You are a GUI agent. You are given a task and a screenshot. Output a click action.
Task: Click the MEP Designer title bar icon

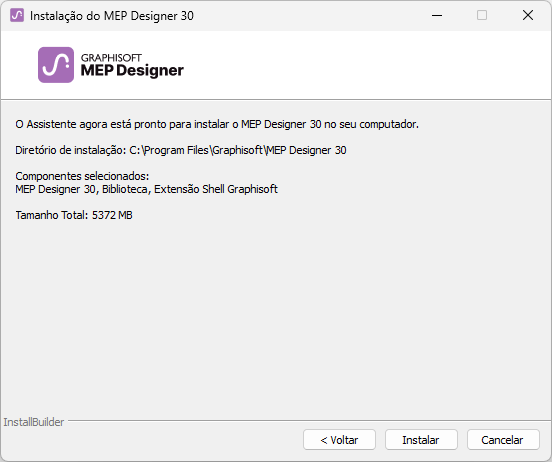tap(17, 15)
